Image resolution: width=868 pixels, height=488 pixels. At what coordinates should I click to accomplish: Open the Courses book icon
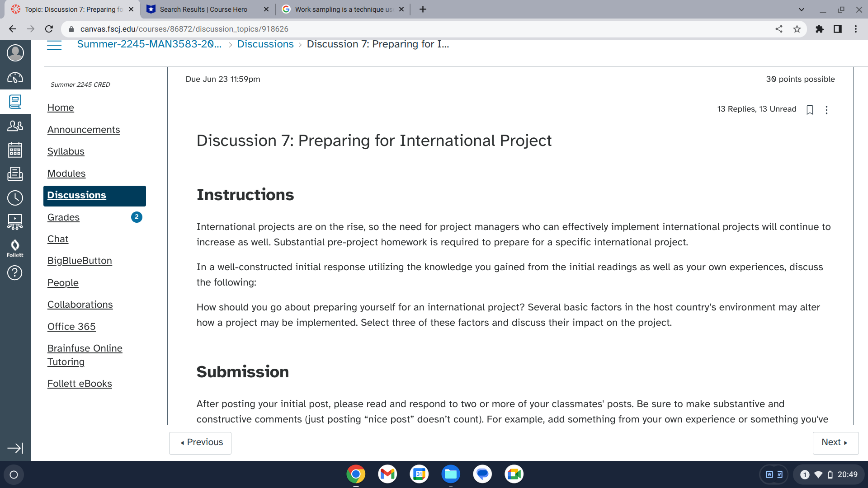(15, 102)
